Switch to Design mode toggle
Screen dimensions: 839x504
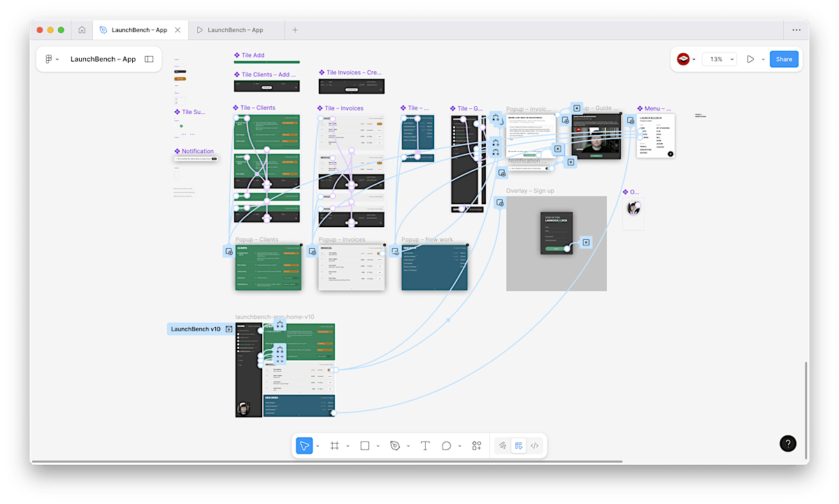[x=518, y=446]
